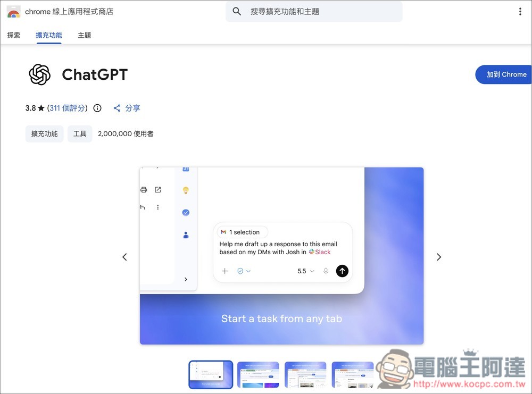Screen dimensions: 532x394
Task: Click the '2,000,000 使用者' user count text
Action: coord(126,134)
